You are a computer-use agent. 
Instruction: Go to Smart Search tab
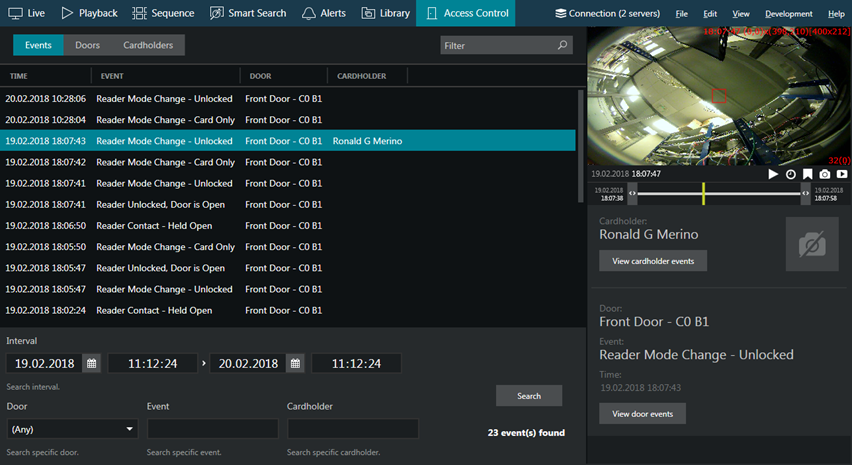(x=248, y=13)
